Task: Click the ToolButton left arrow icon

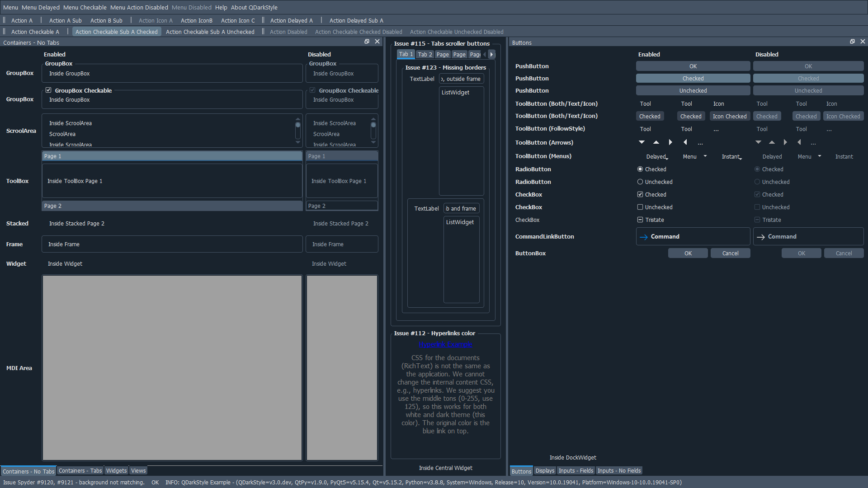Action: click(x=684, y=142)
